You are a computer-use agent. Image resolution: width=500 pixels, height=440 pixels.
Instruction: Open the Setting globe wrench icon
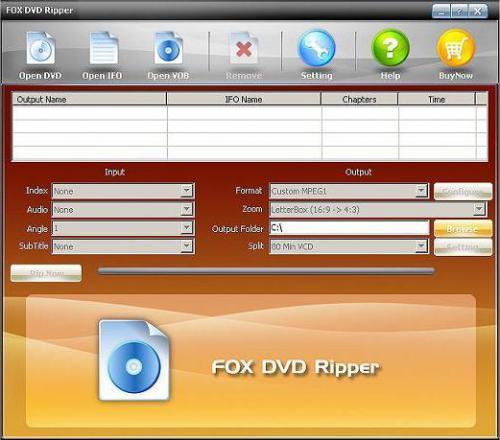317,48
